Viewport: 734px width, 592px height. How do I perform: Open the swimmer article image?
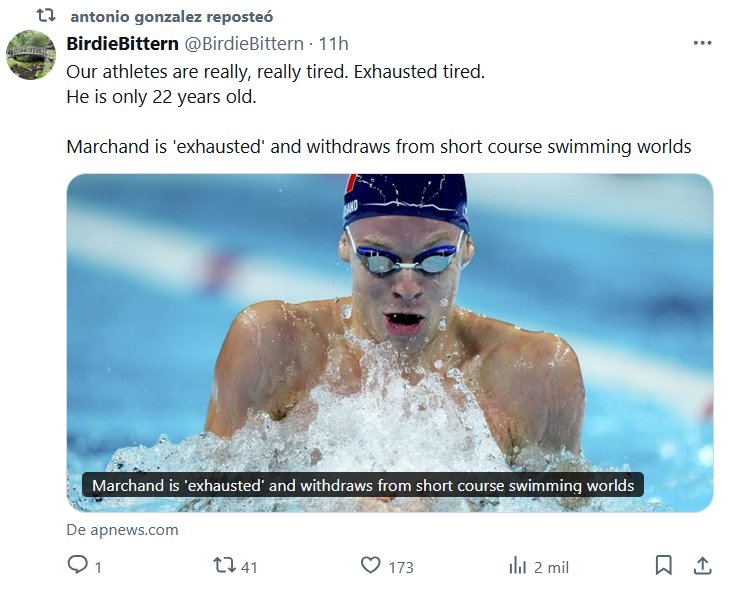(390, 320)
